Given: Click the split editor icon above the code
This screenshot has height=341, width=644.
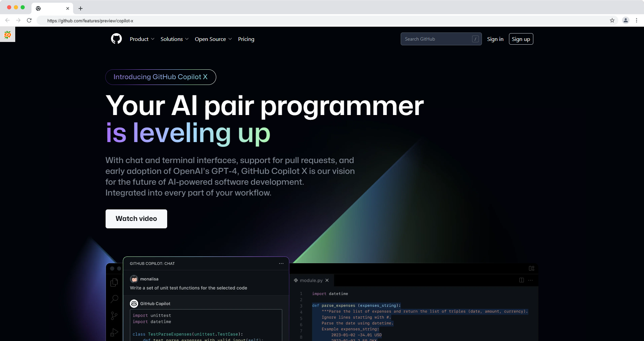Looking at the screenshot, I should click(521, 280).
